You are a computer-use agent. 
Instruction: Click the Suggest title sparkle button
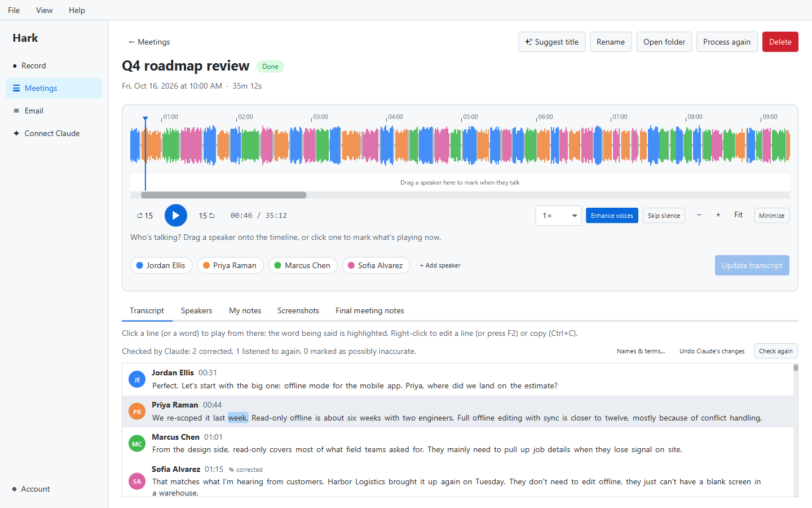click(x=551, y=42)
